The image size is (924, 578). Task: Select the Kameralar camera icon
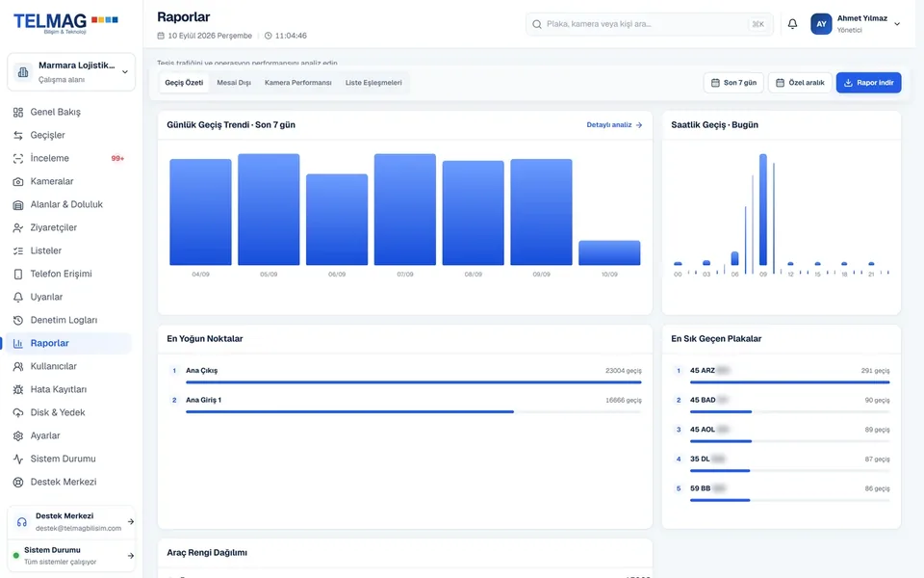pyautogui.click(x=18, y=182)
